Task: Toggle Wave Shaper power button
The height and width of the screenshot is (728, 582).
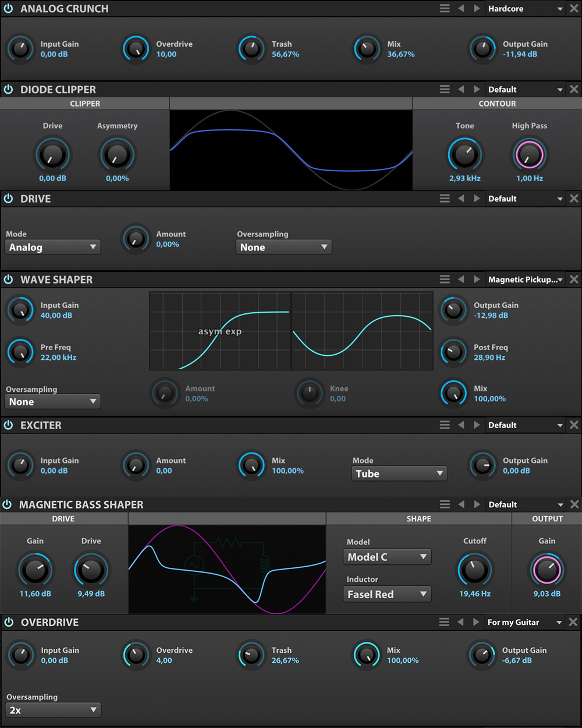Action: pyautogui.click(x=8, y=280)
